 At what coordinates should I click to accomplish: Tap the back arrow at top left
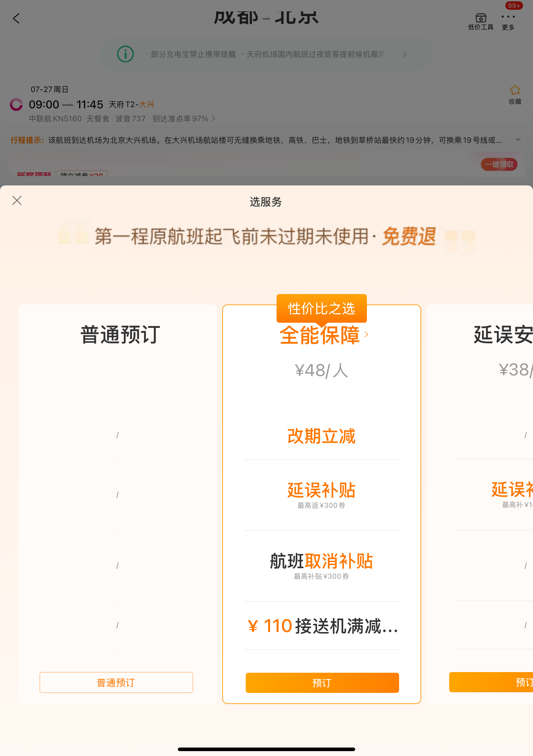16,19
